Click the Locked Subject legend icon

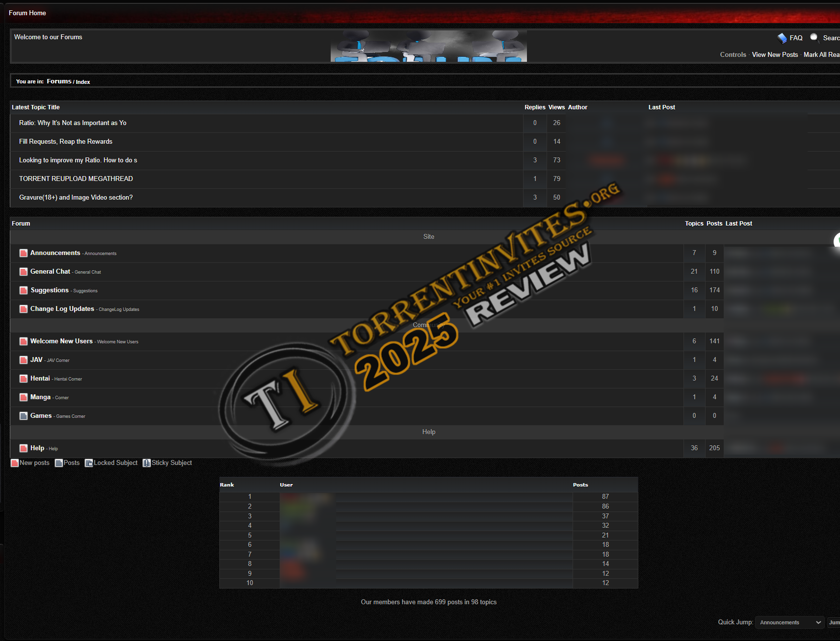click(x=89, y=463)
